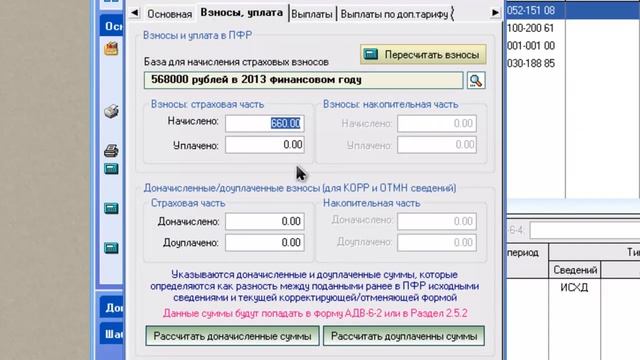The image size is (640, 360).
Task: Click the input field right of 6-4 label
Action: (585, 231)
